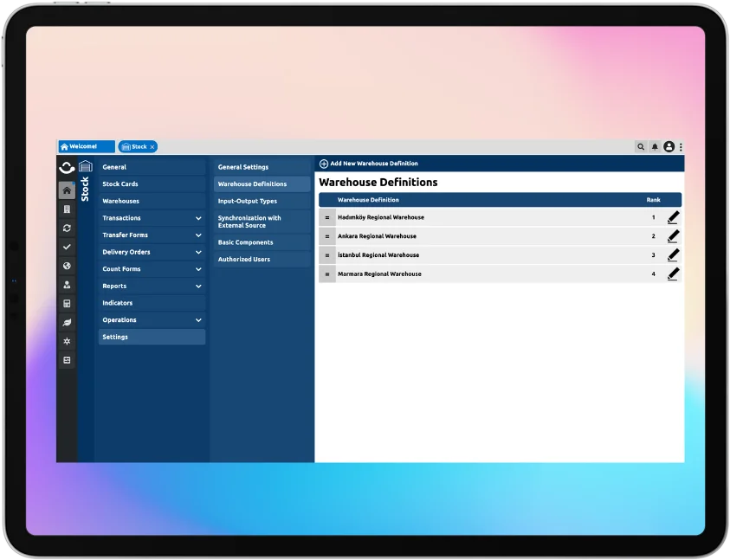Open search with the magnifier icon

[641, 147]
